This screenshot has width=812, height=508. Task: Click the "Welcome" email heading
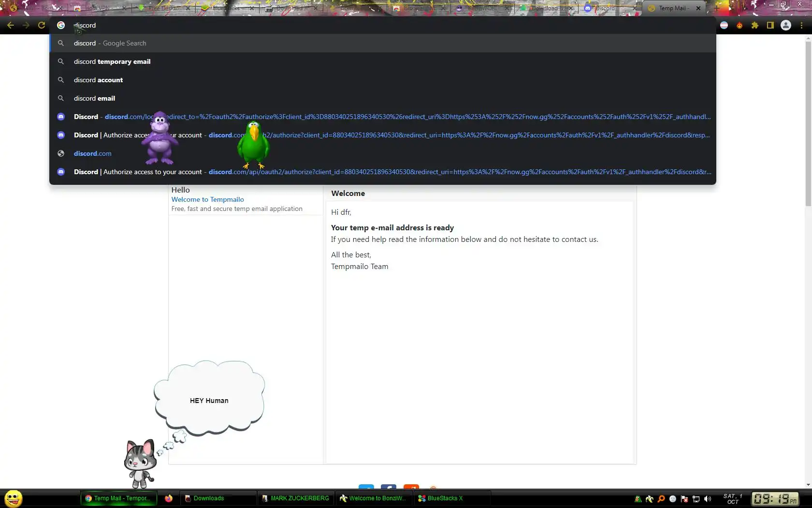point(348,194)
